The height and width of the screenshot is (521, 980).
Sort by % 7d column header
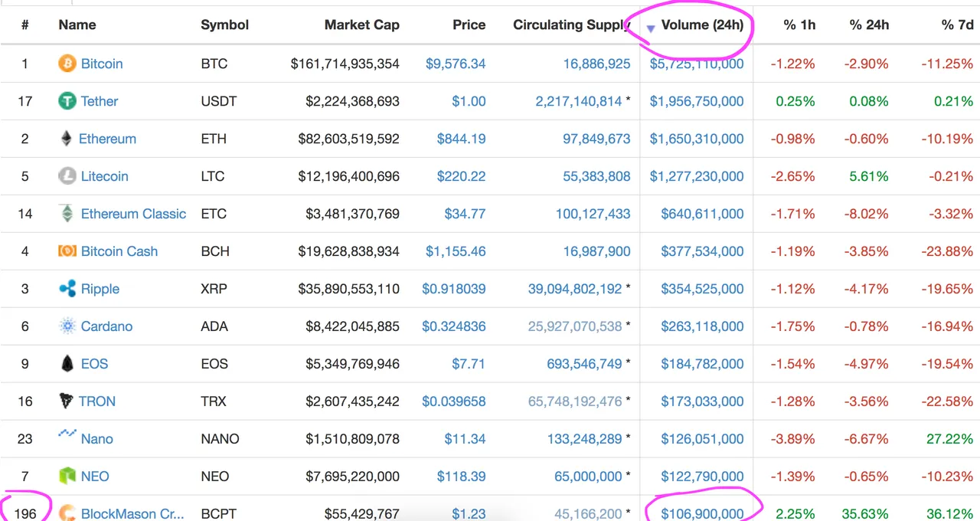pos(957,25)
